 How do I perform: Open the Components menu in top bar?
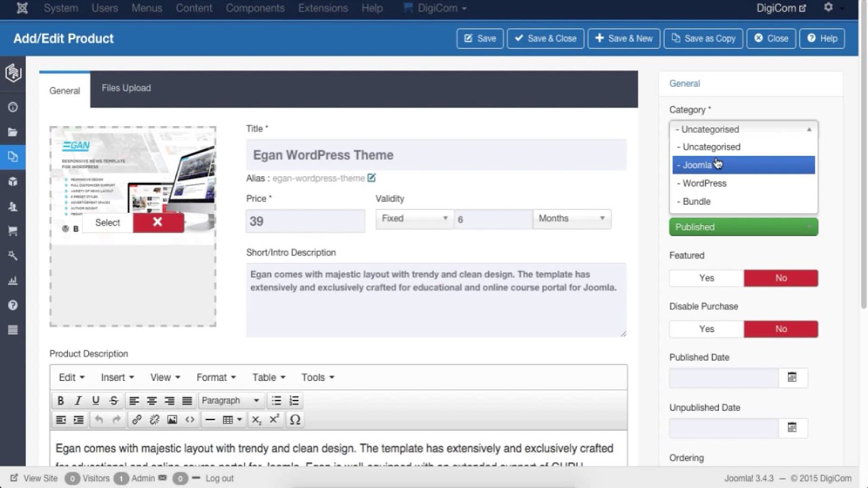click(255, 8)
